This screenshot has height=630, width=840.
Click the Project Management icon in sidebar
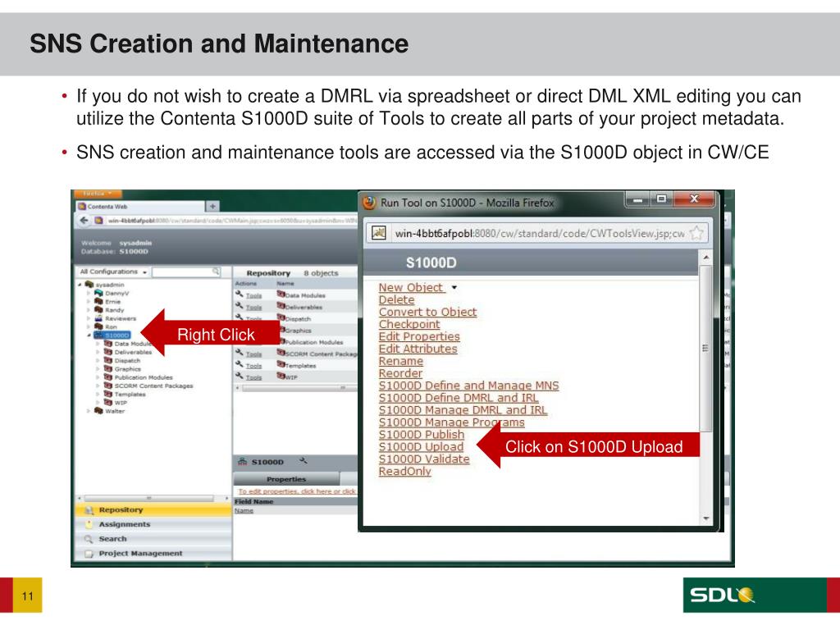tap(89, 554)
